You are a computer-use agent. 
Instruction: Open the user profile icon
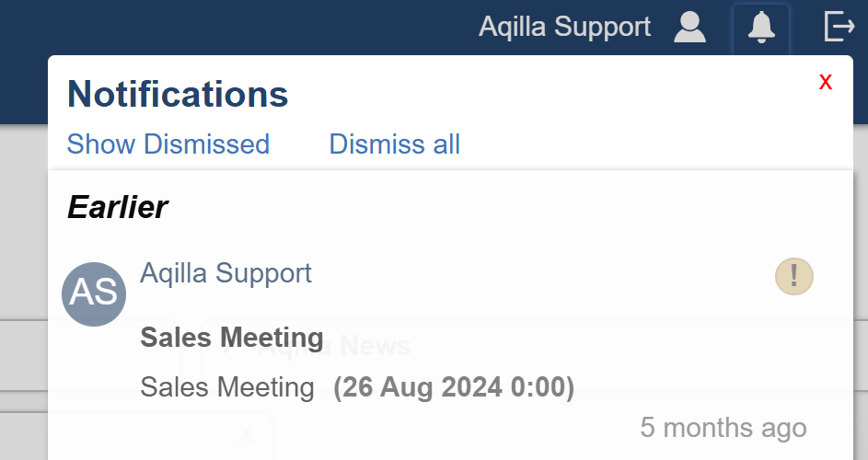coord(689,27)
